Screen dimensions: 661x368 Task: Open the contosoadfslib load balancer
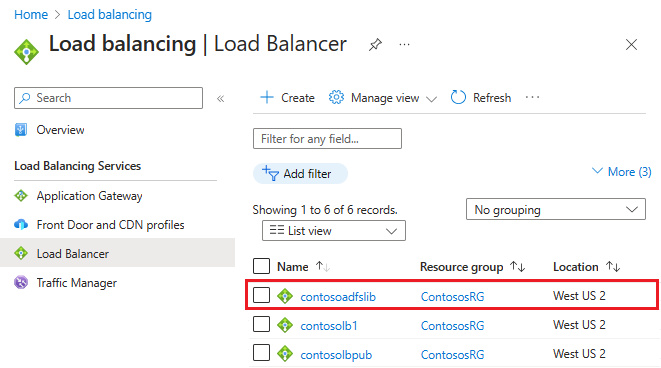tap(338, 297)
